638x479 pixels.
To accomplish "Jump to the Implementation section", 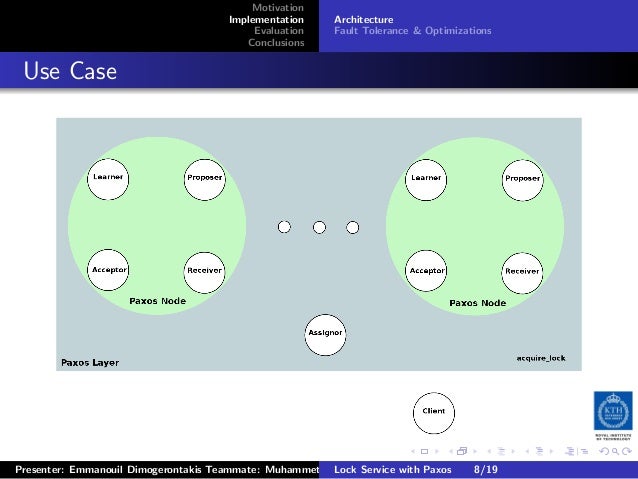I will tap(267, 20).
